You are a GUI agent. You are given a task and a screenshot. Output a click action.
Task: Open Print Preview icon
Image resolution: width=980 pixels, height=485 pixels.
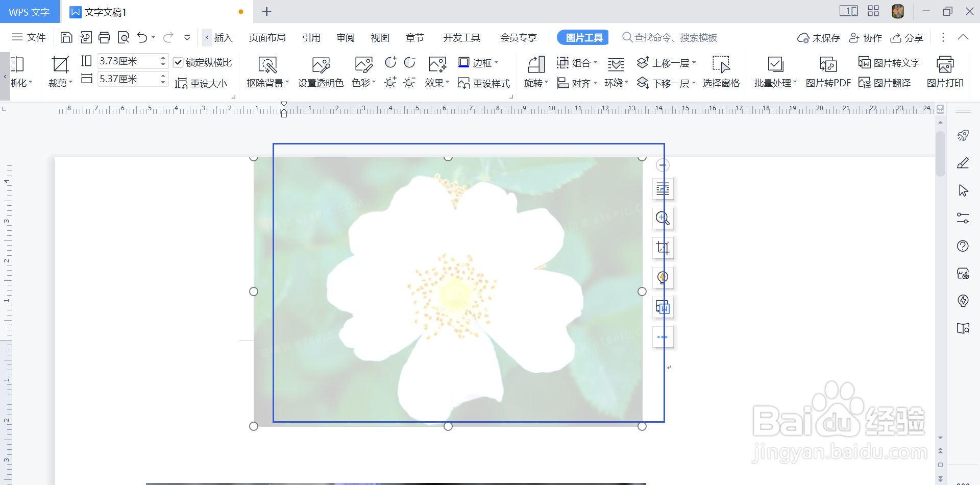click(124, 37)
